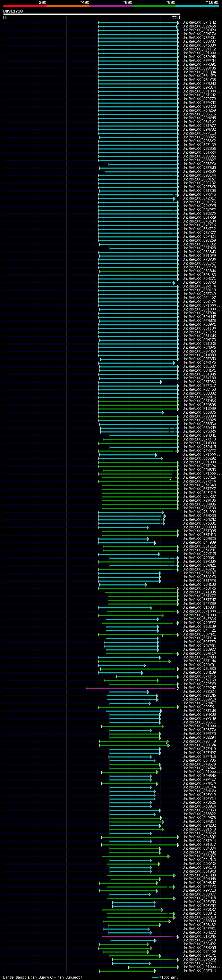
Task: Select the UniRef100_Q7XTK5 label
Action: coord(199,554)
